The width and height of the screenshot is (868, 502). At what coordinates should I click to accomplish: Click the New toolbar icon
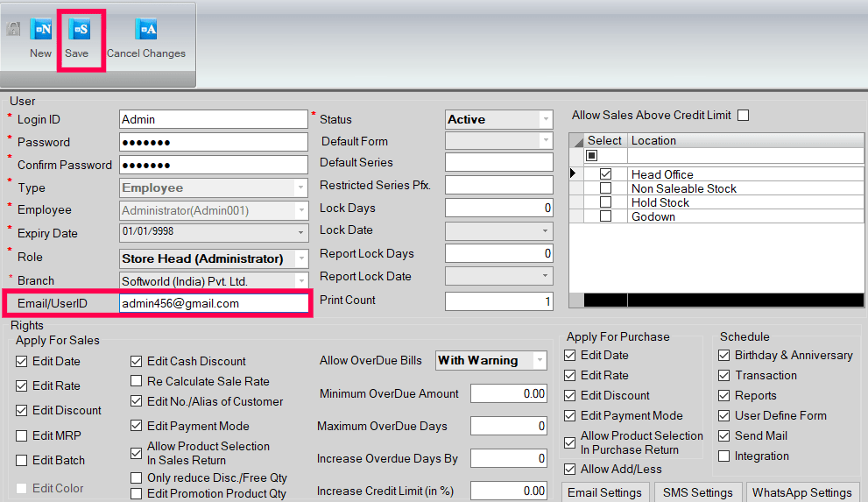[x=41, y=29]
